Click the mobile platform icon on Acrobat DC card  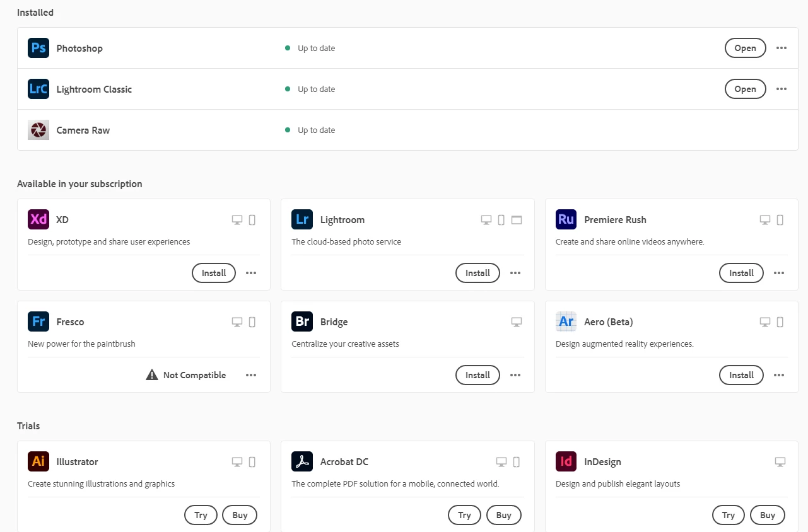tap(517, 462)
